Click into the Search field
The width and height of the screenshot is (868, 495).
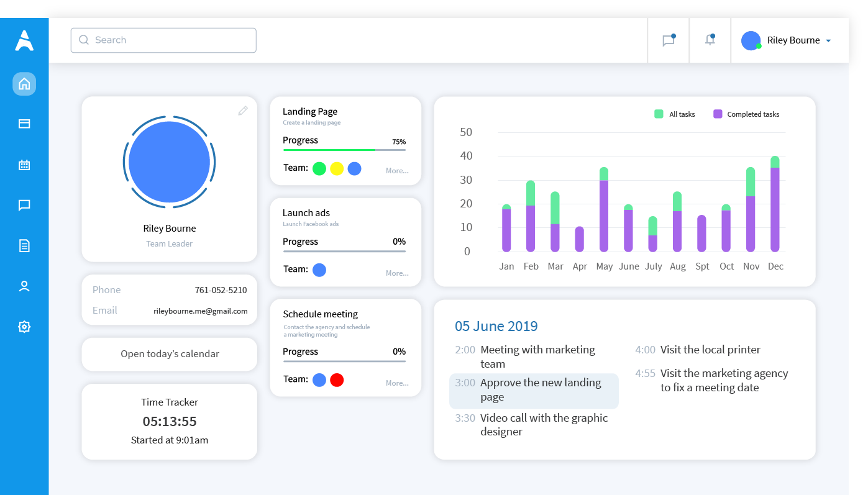pos(163,40)
